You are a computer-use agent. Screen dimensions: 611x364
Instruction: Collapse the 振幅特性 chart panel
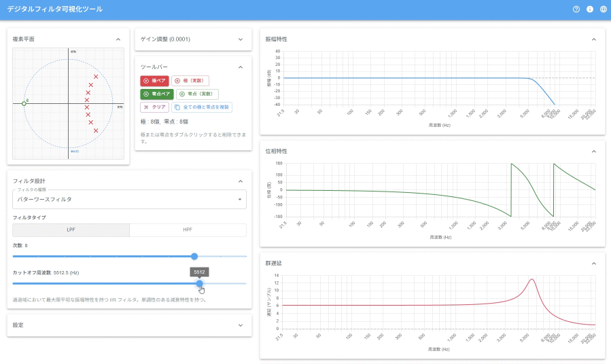(x=593, y=39)
